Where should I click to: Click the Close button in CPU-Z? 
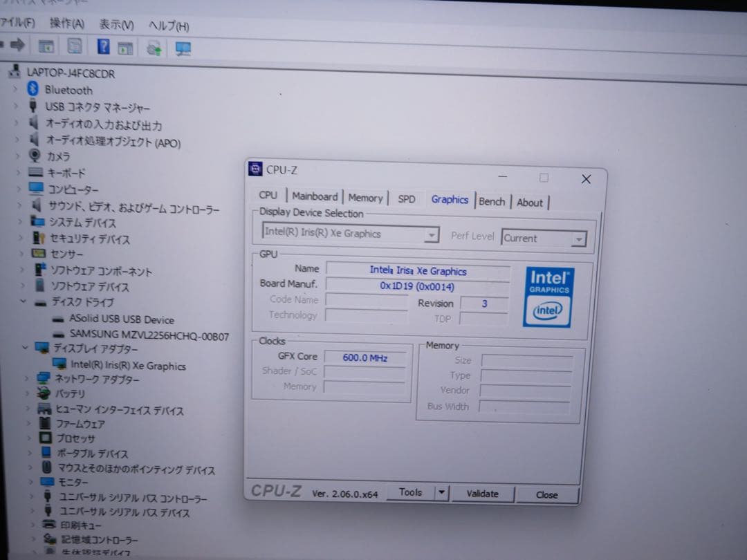[x=547, y=495]
